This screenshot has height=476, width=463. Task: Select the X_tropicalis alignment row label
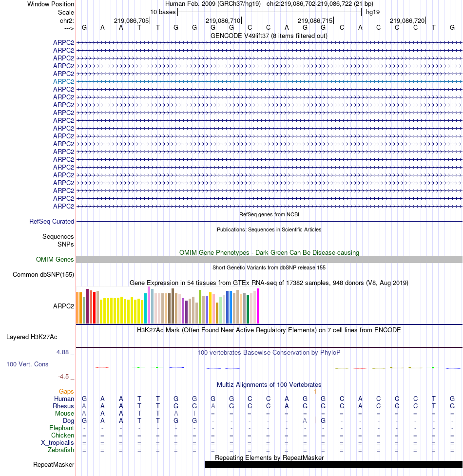coord(58,442)
